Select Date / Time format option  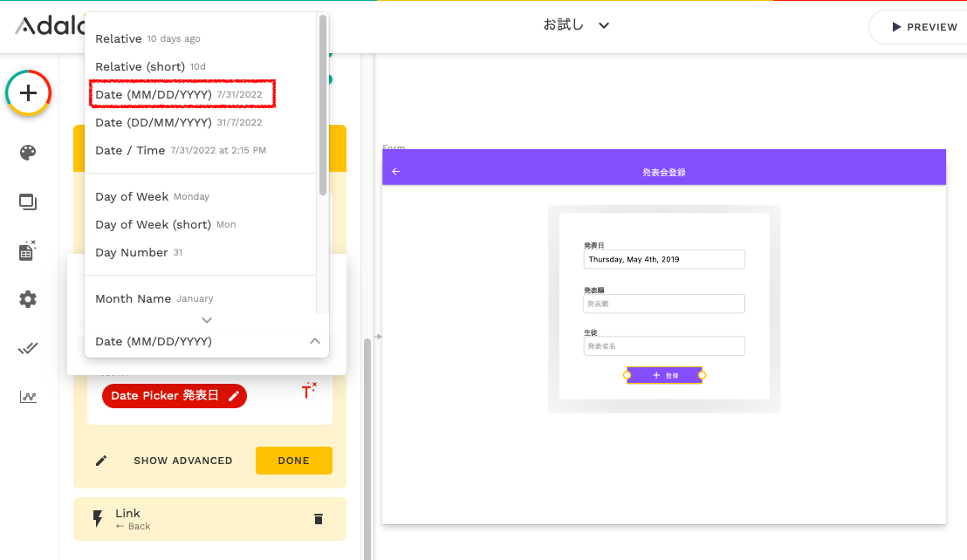coord(201,150)
